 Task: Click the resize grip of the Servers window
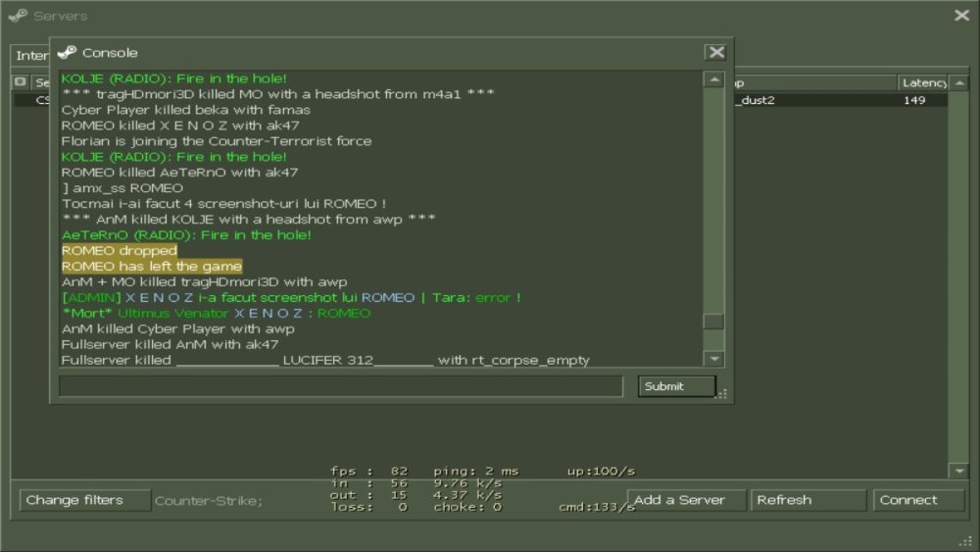[966, 541]
